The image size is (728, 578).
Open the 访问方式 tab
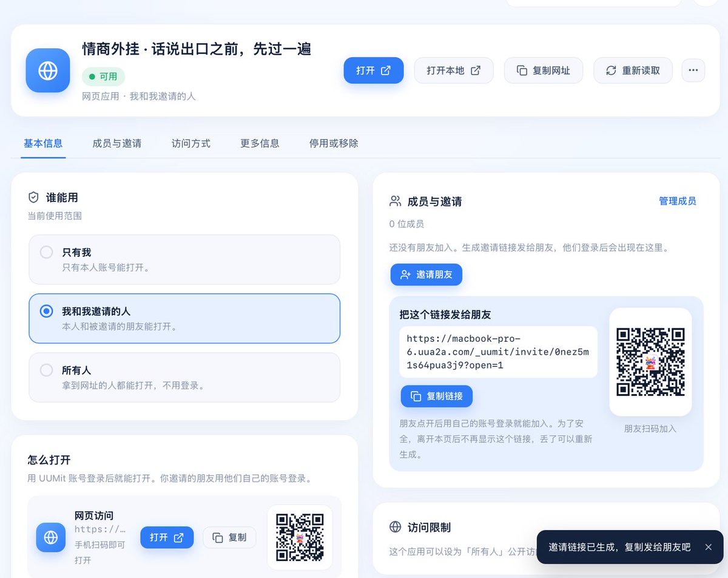point(191,143)
